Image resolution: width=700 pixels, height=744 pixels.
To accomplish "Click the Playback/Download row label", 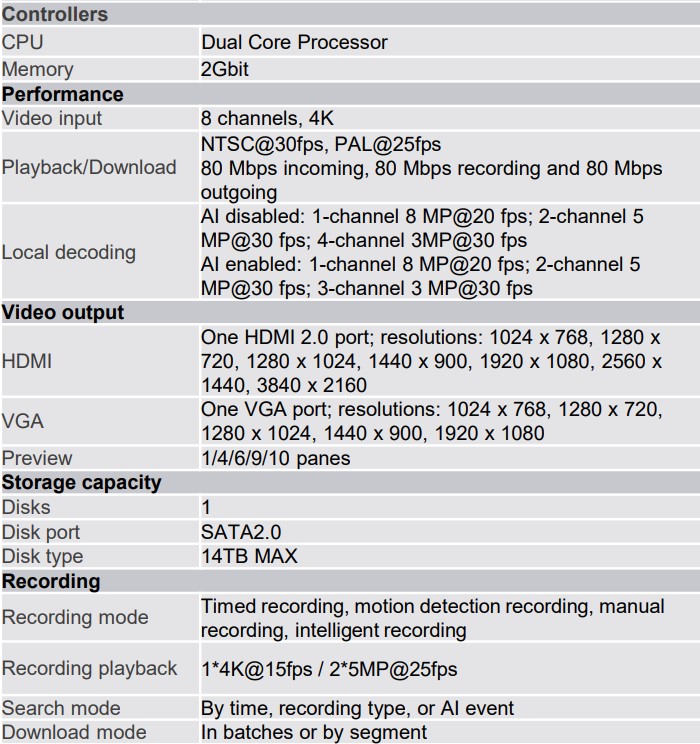I will click(89, 167).
